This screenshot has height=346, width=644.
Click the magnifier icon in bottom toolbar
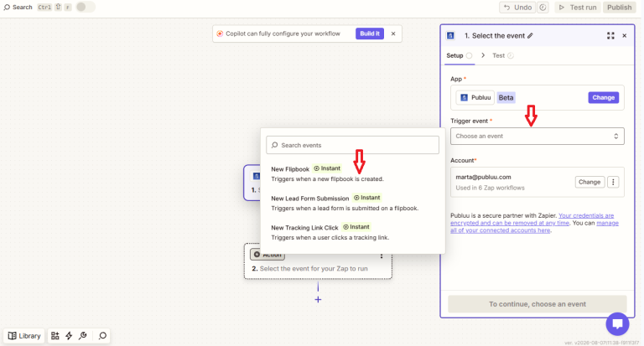[x=102, y=336]
